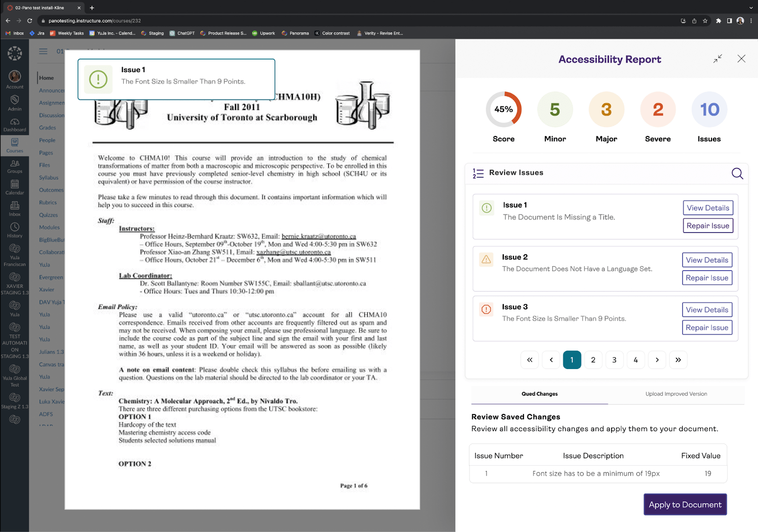
Task: Open People in course navigation
Action: pos(47,140)
